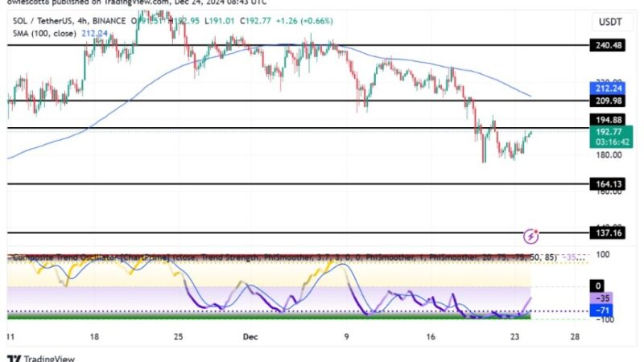
Task: Click the 240.48 price level label
Action: (x=608, y=45)
